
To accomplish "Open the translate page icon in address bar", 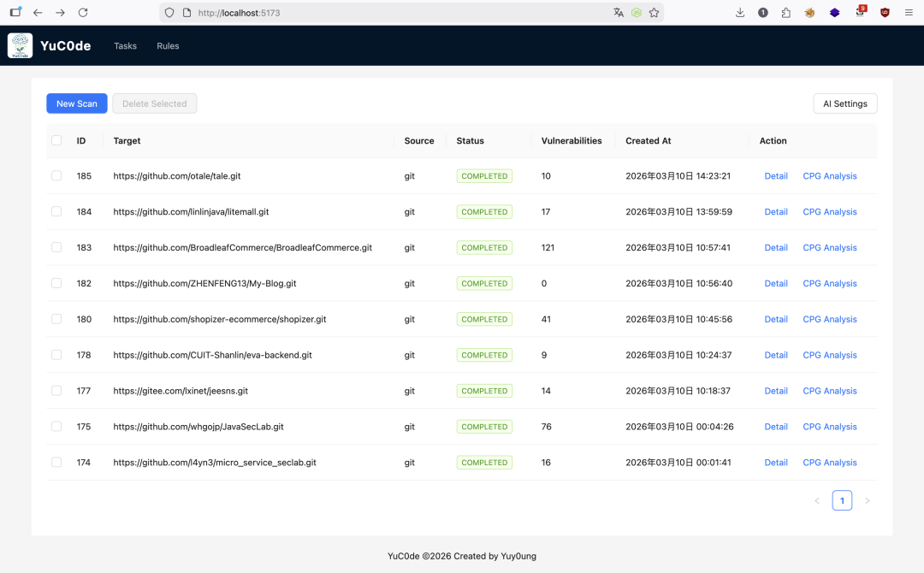I will 619,13.
